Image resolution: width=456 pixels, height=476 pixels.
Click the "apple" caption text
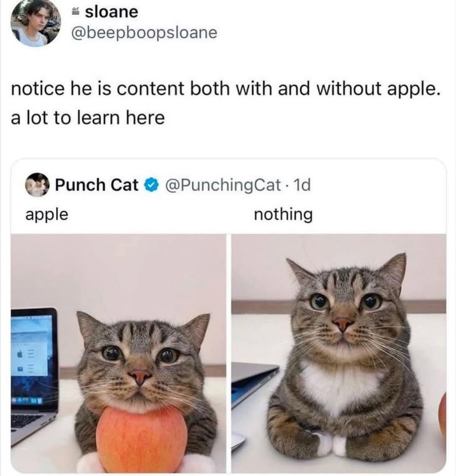click(47, 215)
